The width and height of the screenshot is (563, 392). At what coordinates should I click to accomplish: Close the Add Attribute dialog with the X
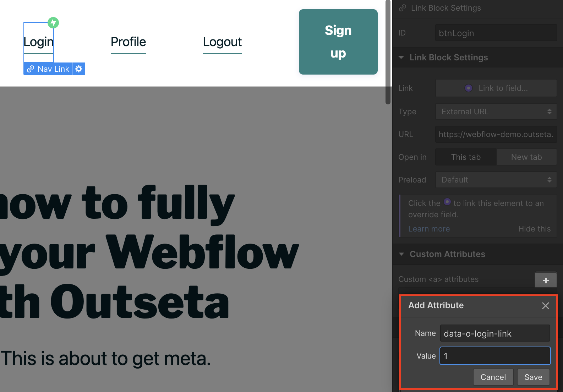pyautogui.click(x=545, y=306)
